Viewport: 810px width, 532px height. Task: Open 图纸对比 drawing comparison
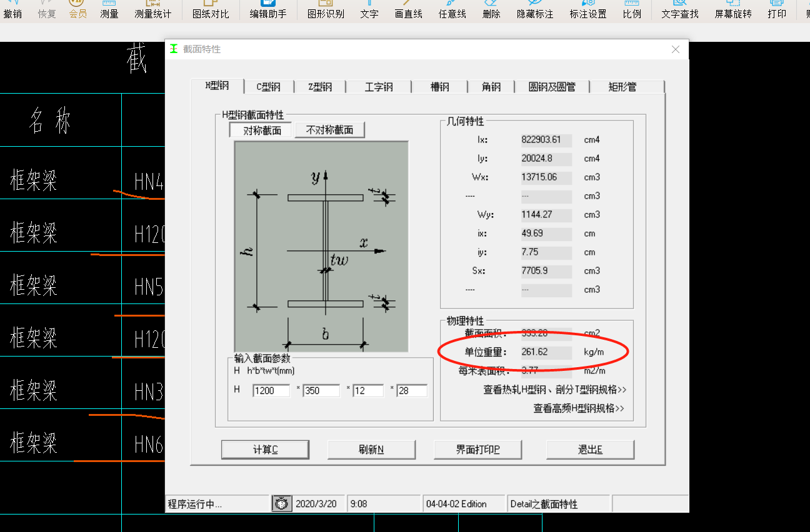(211, 10)
